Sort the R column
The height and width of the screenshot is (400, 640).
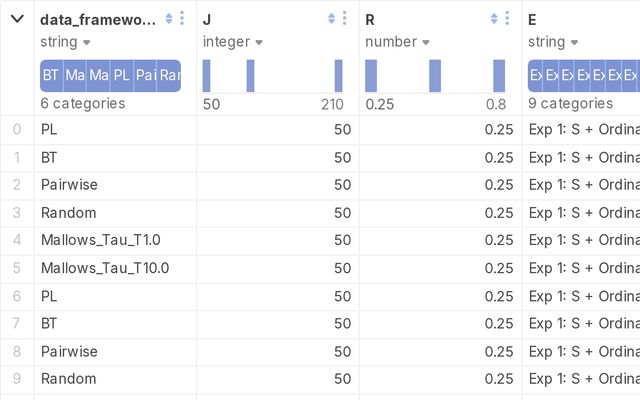coord(494,19)
